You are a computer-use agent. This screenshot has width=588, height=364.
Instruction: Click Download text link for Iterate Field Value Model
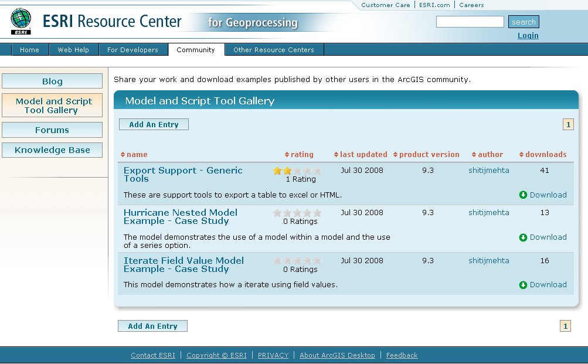pyautogui.click(x=548, y=285)
